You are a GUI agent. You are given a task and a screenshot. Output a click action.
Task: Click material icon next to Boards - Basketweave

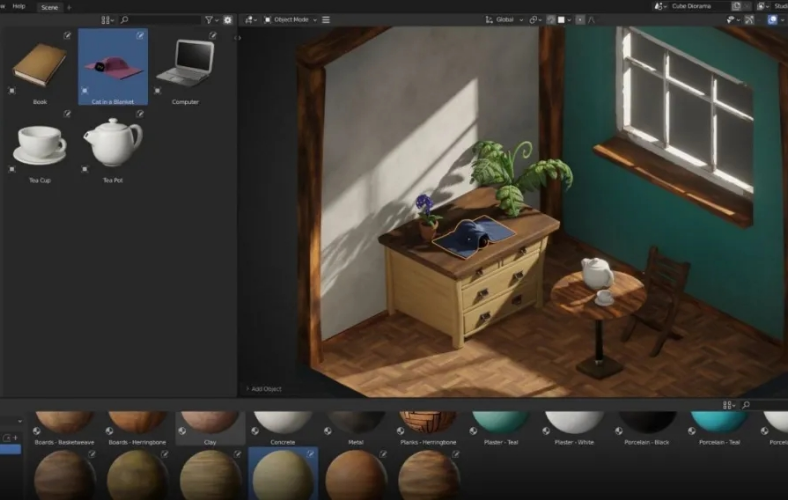coord(36,431)
